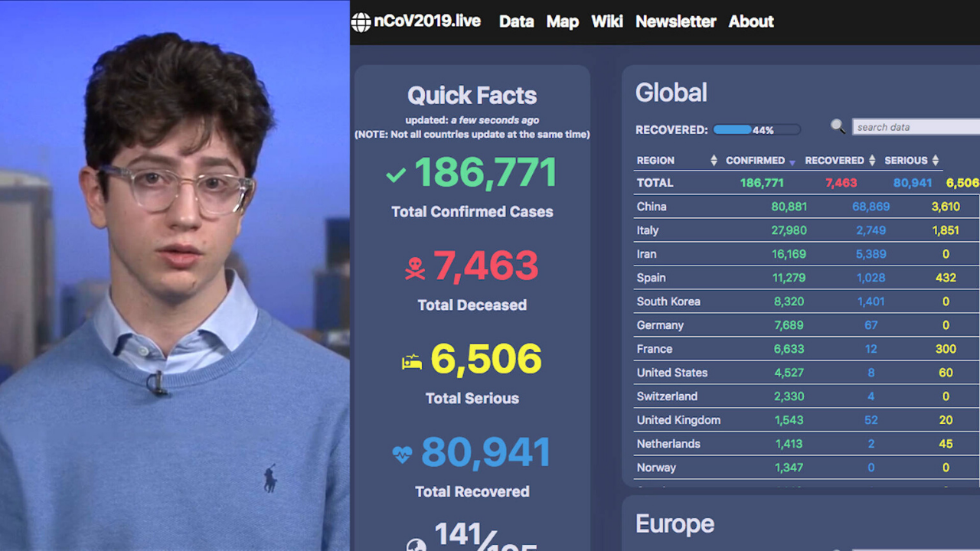Click Switzerland's 2,330 confirmed value

pos(789,396)
